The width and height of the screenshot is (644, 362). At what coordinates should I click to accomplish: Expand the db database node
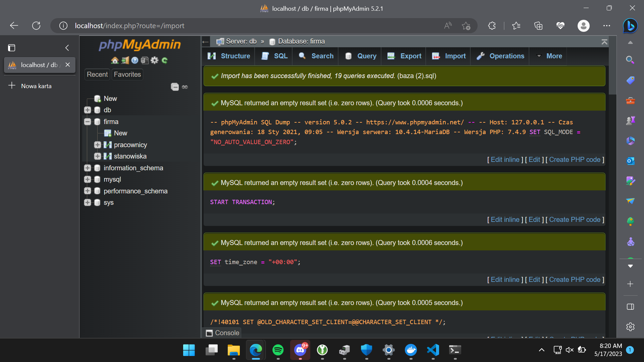tap(88, 110)
